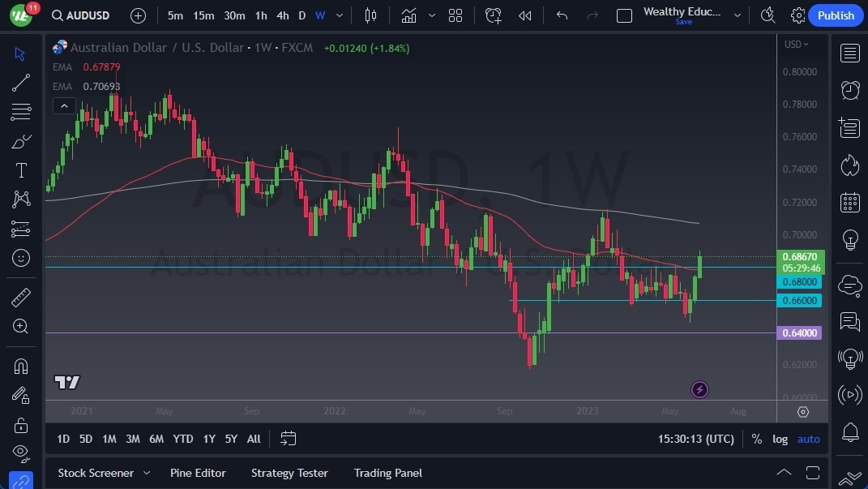Expand the timeframe interval dropdown
Viewport: 868px width, 489px height.
coord(339,15)
